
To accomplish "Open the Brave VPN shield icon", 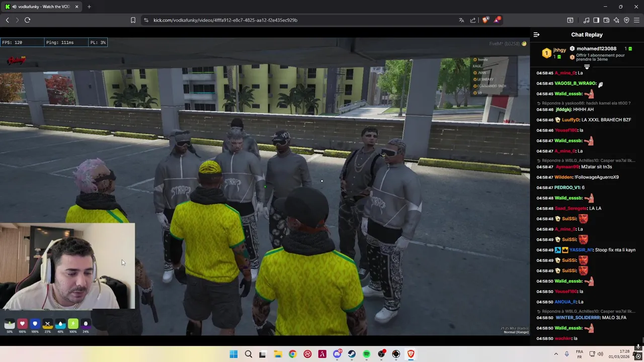I will [626, 20].
